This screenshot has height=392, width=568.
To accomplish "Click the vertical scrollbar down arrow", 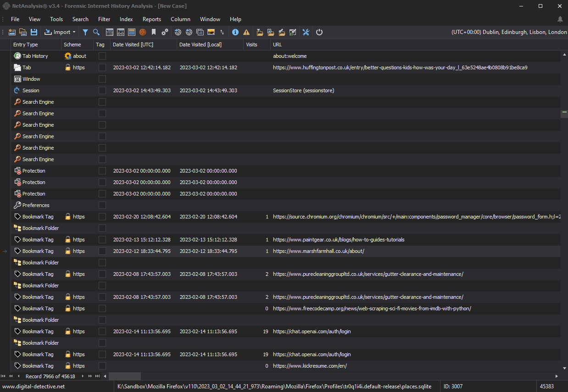I will pos(564,369).
